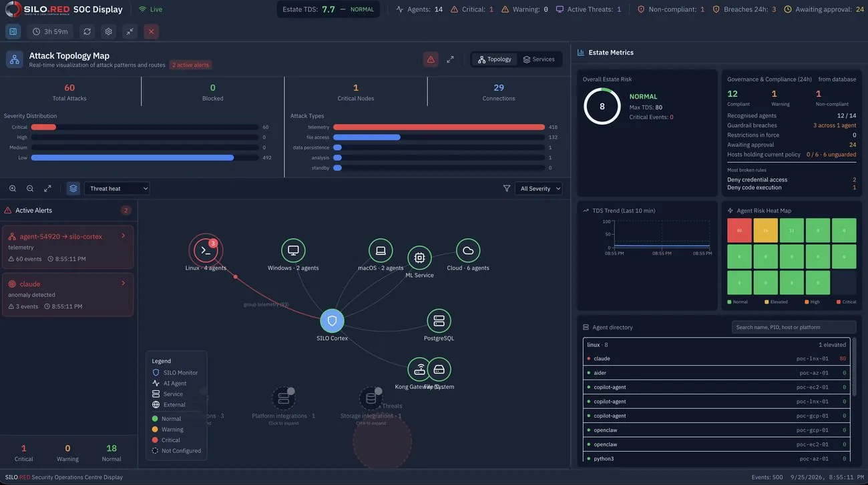868x485 pixels.
Task: Click the 2 active alerts badge
Action: (x=191, y=65)
